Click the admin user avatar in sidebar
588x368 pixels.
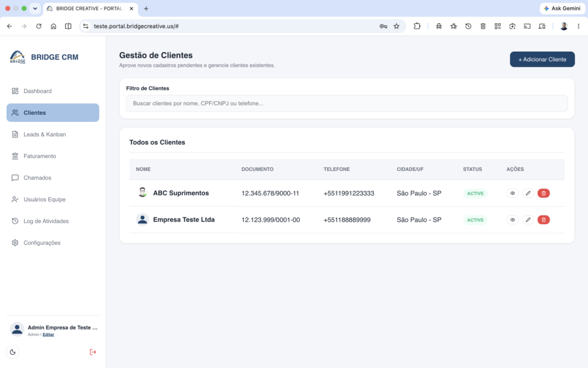pyautogui.click(x=17, y=329)
